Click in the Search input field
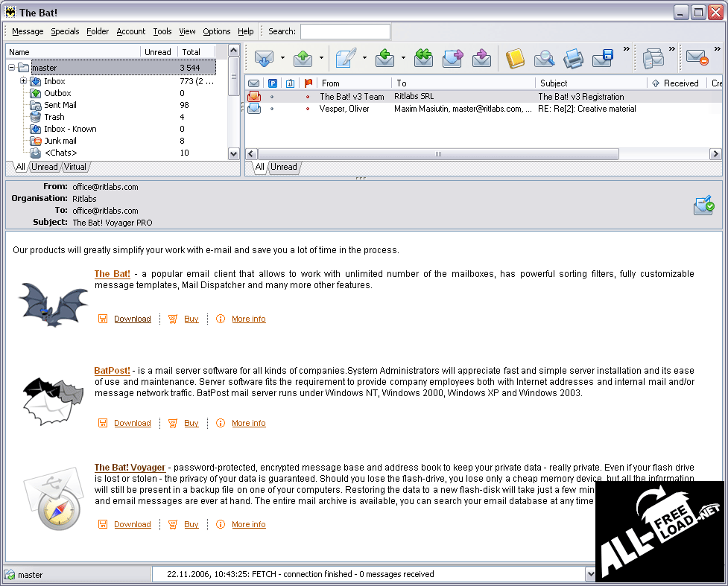728x586 pixels. 345,31
